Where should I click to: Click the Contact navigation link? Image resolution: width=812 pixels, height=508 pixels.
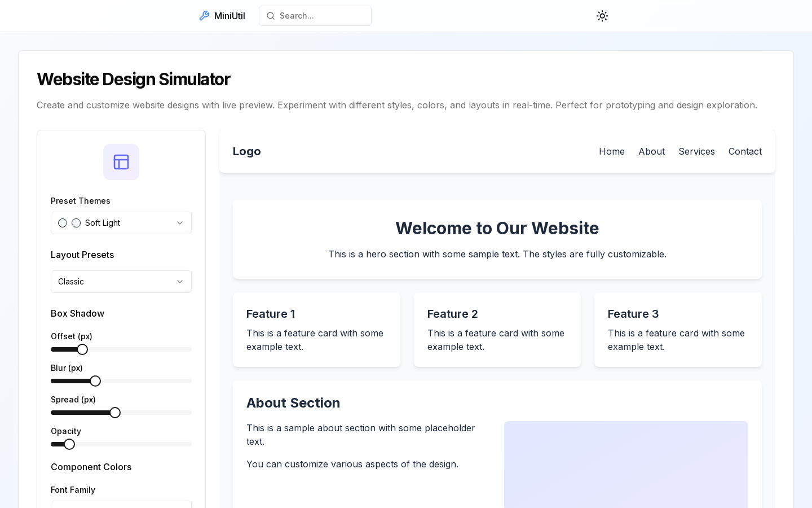click(745, 151)
